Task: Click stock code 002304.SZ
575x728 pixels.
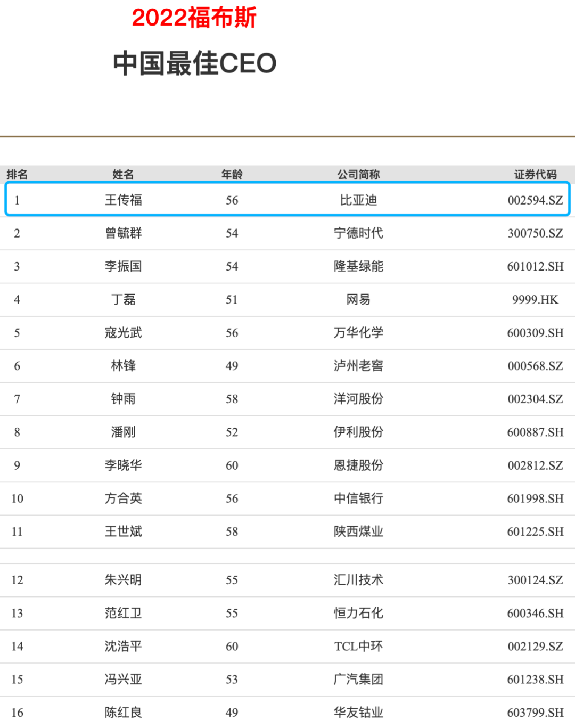Action: (535, 399)
